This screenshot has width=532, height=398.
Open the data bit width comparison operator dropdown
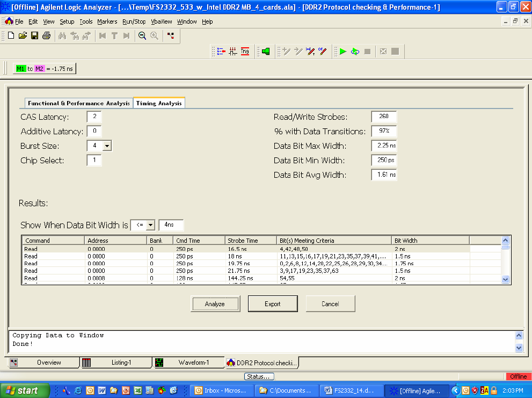pyautogui.click(x=150, y=225)
